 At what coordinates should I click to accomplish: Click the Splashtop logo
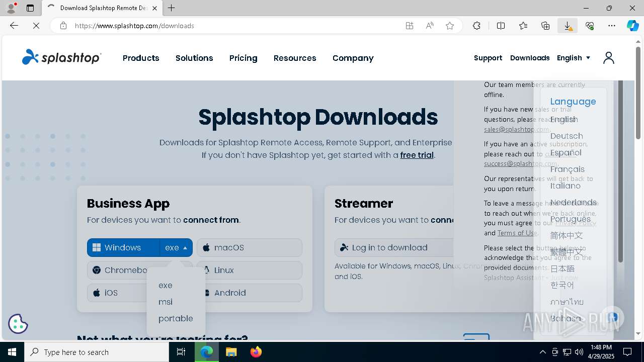61,57
